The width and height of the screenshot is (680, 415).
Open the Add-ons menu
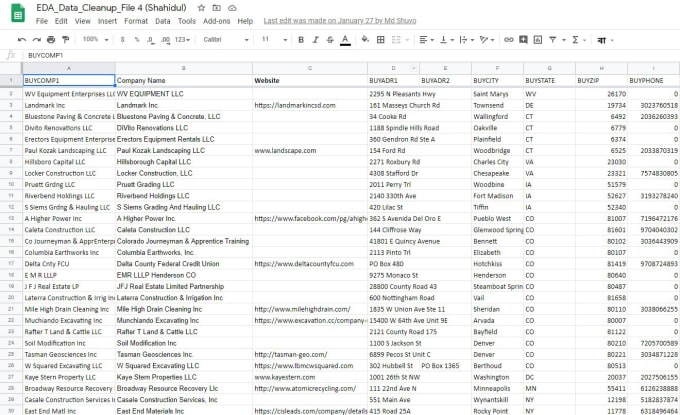[x=216, y=21]
